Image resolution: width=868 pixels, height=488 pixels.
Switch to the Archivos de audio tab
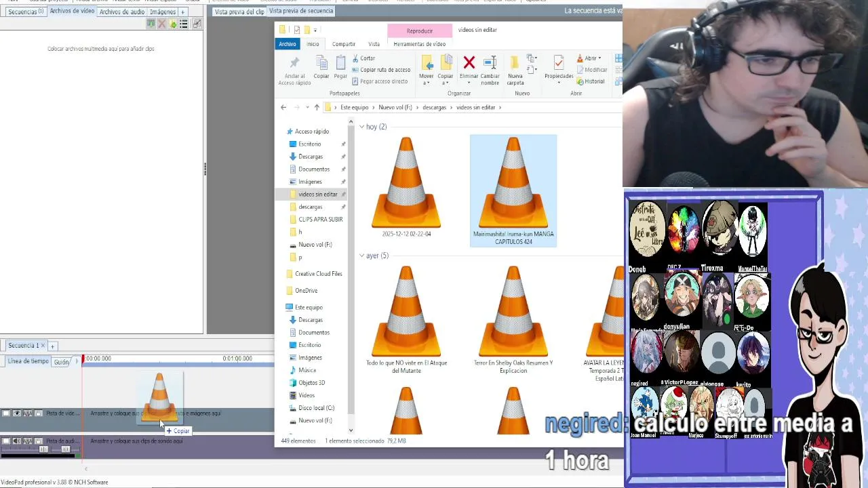[x=122, y=12]
